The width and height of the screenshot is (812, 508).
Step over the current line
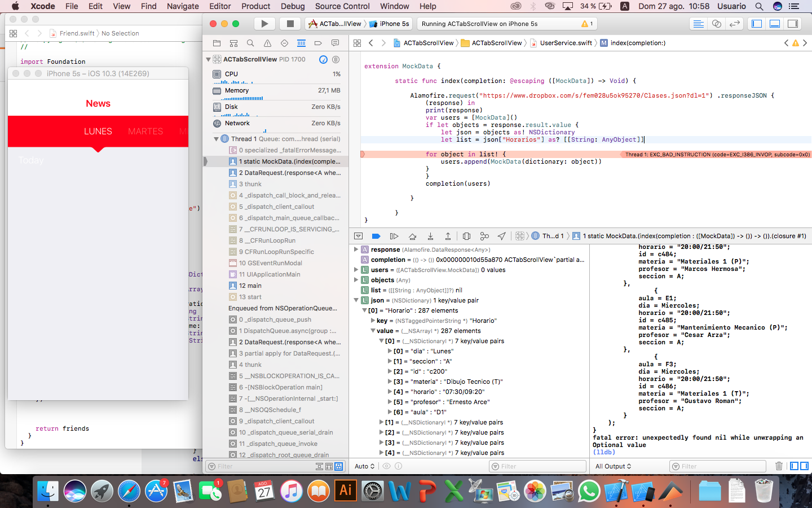pyautogui.click(x=412, y=236)
